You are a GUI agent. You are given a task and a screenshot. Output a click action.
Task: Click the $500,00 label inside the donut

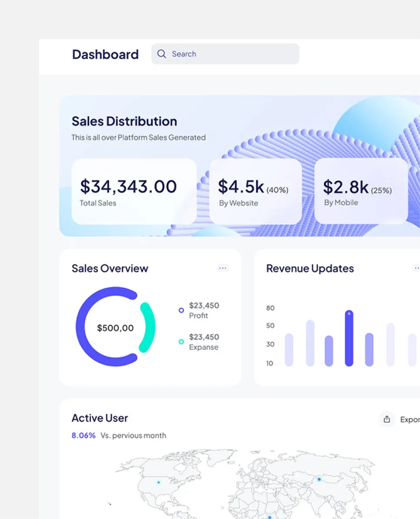tap(115, 328)
